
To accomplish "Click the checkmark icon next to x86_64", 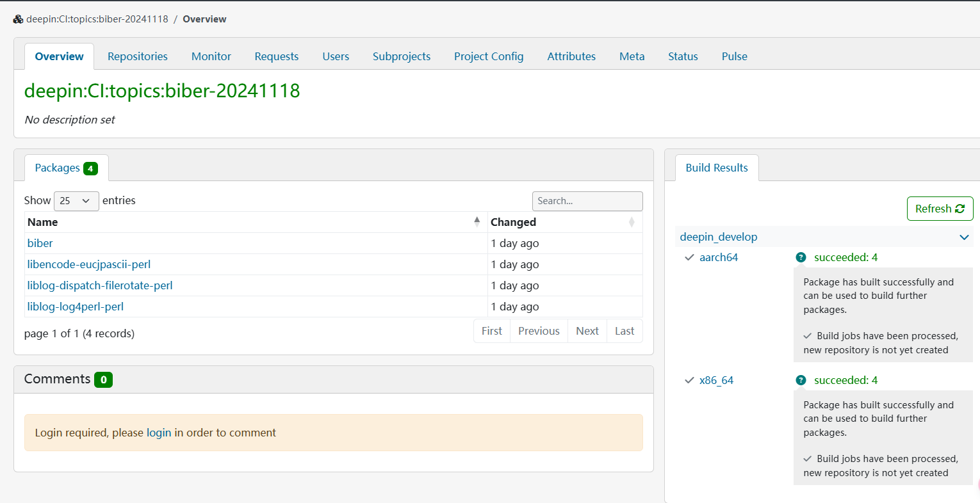I will tap(689, 380).
